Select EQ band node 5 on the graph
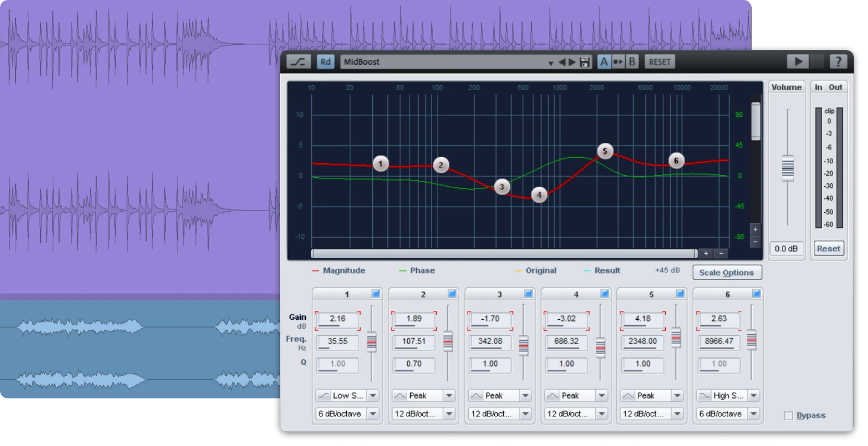 605,151
